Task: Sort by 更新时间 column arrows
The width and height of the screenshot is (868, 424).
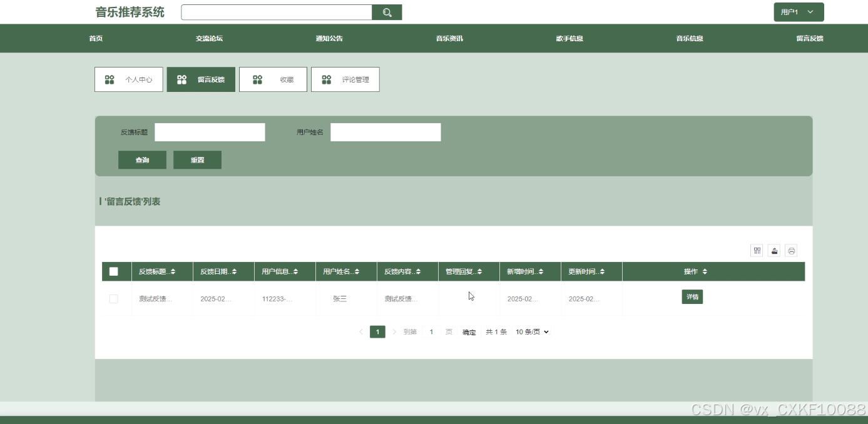Action: [x=602, y=271]
